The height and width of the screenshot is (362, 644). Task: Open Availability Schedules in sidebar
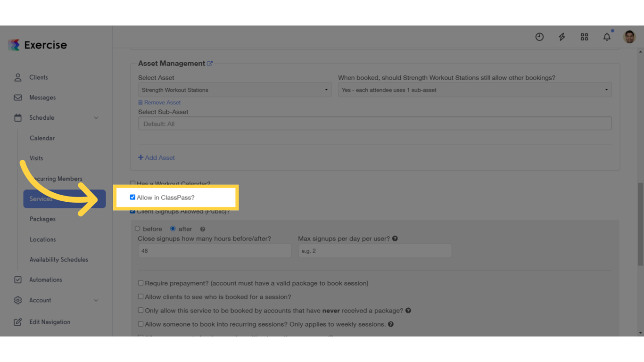[59, 260]
